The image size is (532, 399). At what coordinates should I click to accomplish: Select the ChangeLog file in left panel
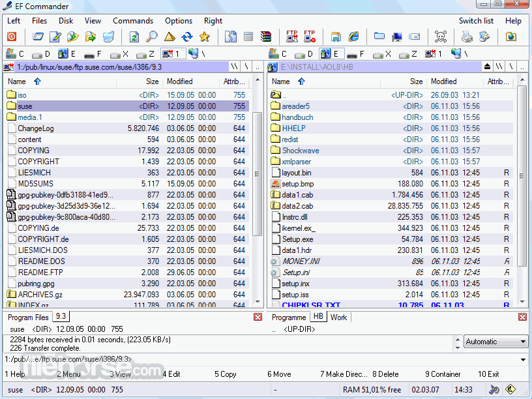128,128
